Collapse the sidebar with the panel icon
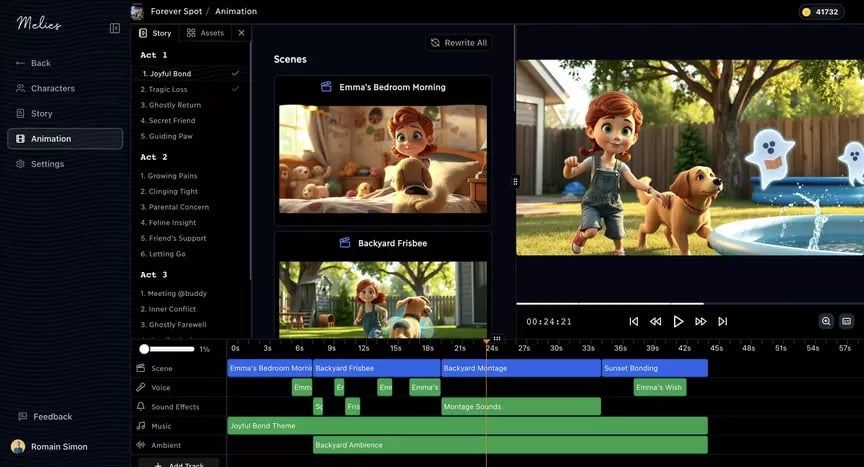This screenshot has width=864, height=467. pos(115,28)
